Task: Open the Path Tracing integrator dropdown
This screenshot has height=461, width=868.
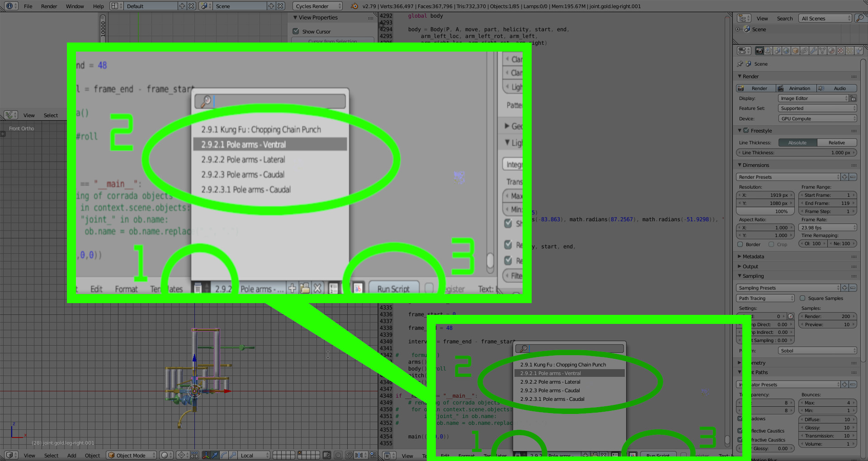Action: coord(765,298)
